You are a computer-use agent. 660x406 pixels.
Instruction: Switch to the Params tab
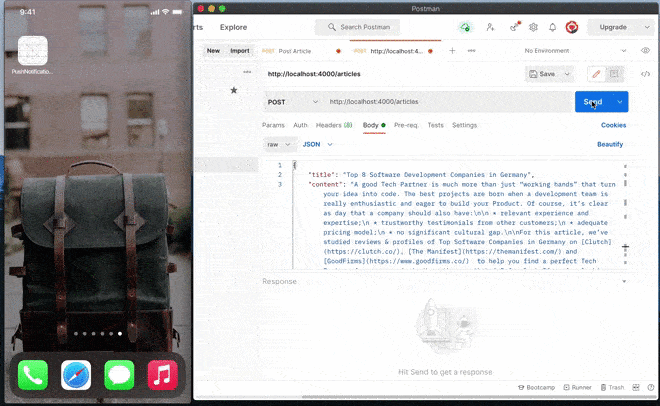click(x=273, y=125)
